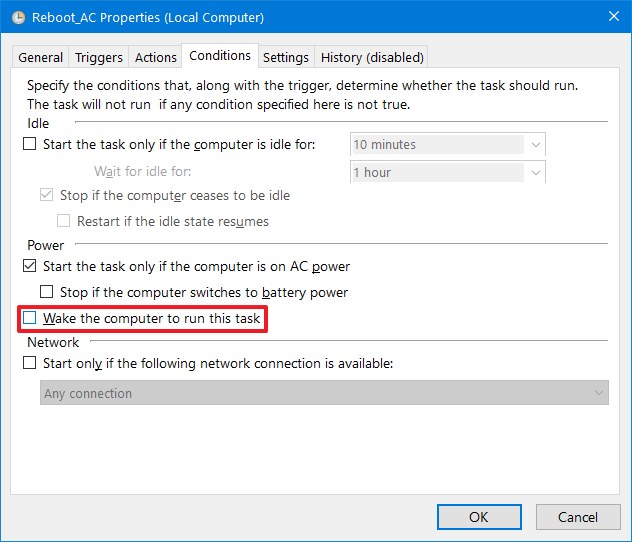Check stop if switching to battery power
Viewport: 632px width, 542px height.
46,293
